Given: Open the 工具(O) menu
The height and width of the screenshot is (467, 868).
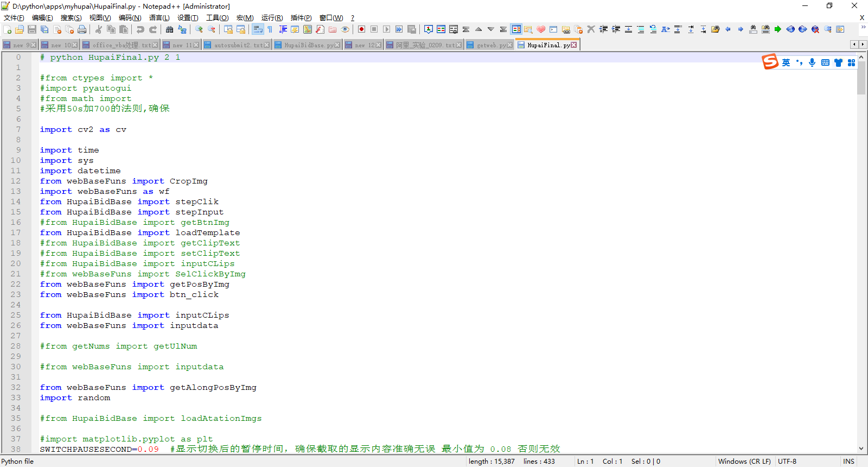Looking at the screenshot, I should point(217,18).
